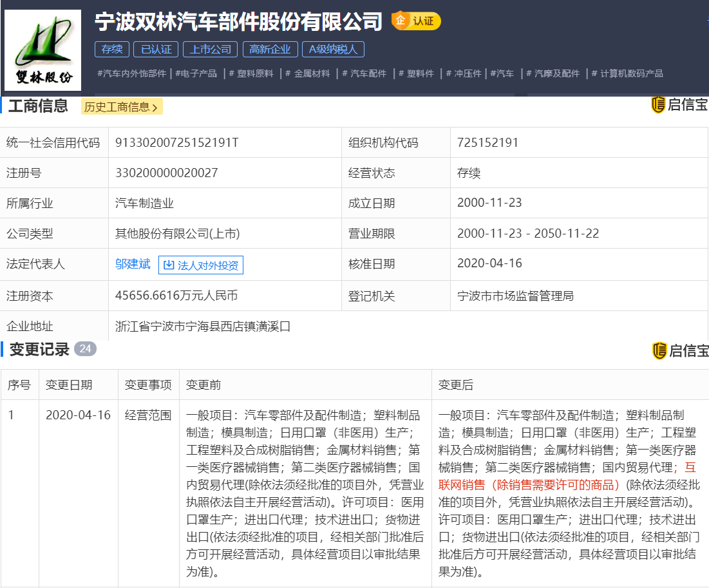Select credit code 91330200725152191T

(177, 142)
